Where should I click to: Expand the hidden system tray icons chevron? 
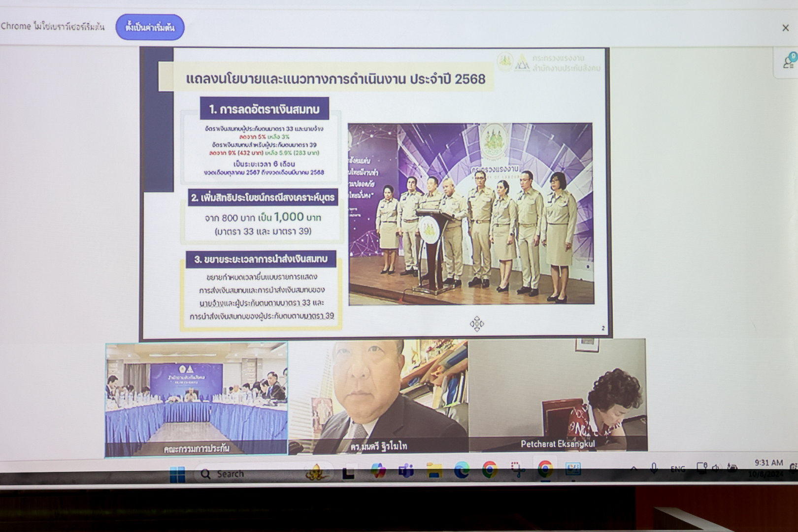633,469
